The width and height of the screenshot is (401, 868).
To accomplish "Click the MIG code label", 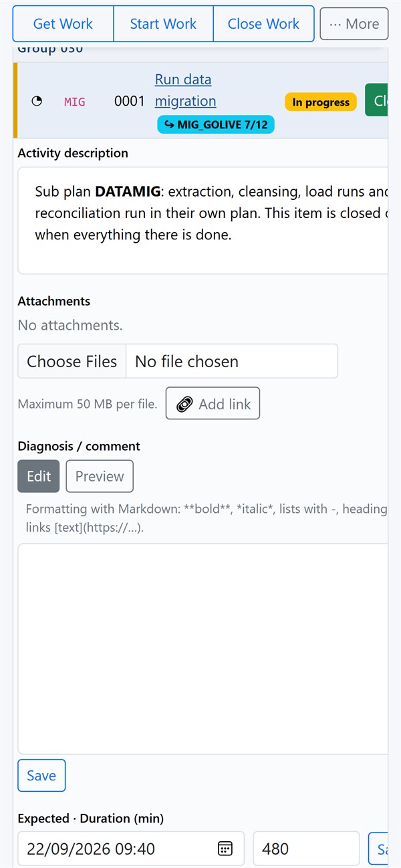I will pyautogui.click(x=75, y=102).
